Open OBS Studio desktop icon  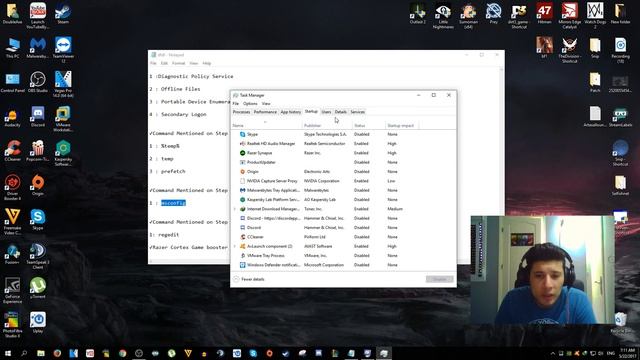(38, 82)
